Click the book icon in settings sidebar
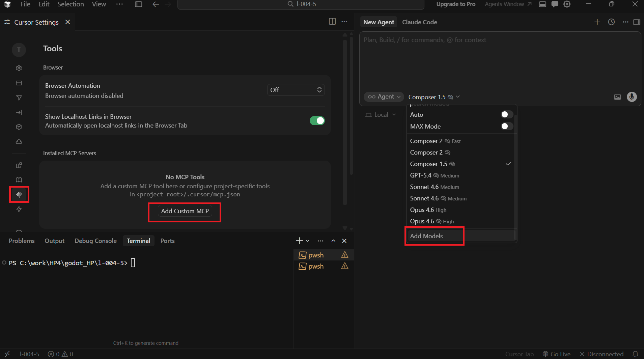The width and height of the screenshot is (644, 359). (19, 180)
